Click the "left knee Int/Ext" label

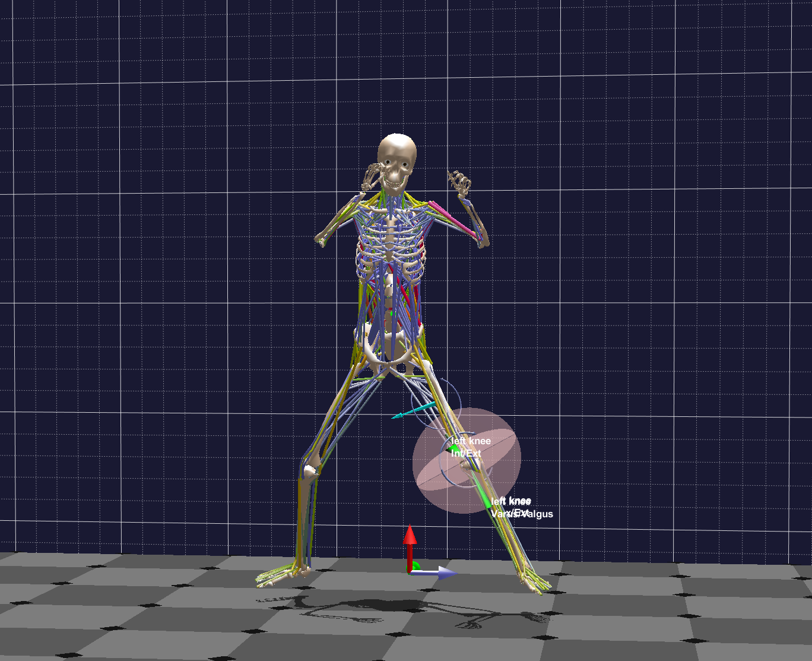click(470, 447)
